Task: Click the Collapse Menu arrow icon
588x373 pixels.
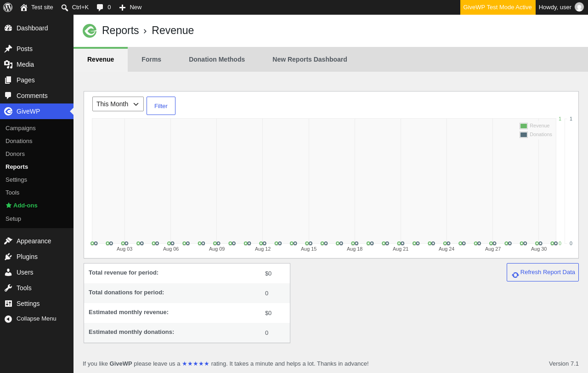Action: (8, 319)
